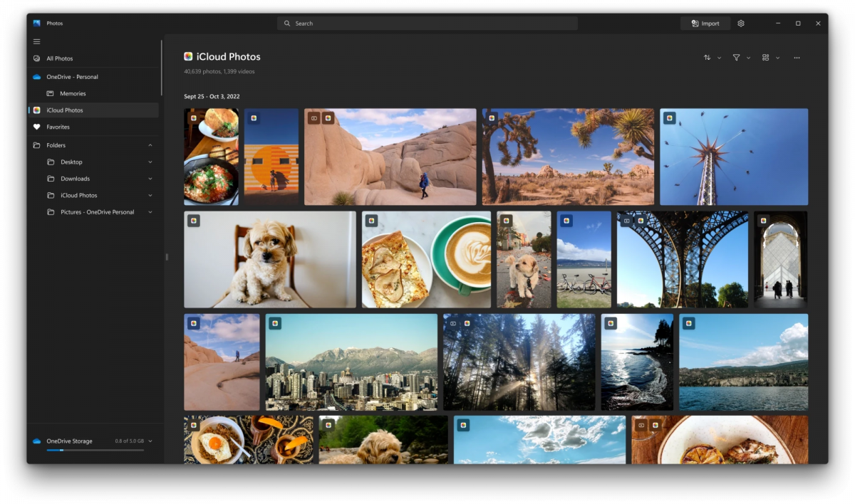Image resolution: width=855 pixels, height=504 pixels.
Task: Click iCloud badge on white dog photo
Action: pyautogui.click(x=194, y=221)
